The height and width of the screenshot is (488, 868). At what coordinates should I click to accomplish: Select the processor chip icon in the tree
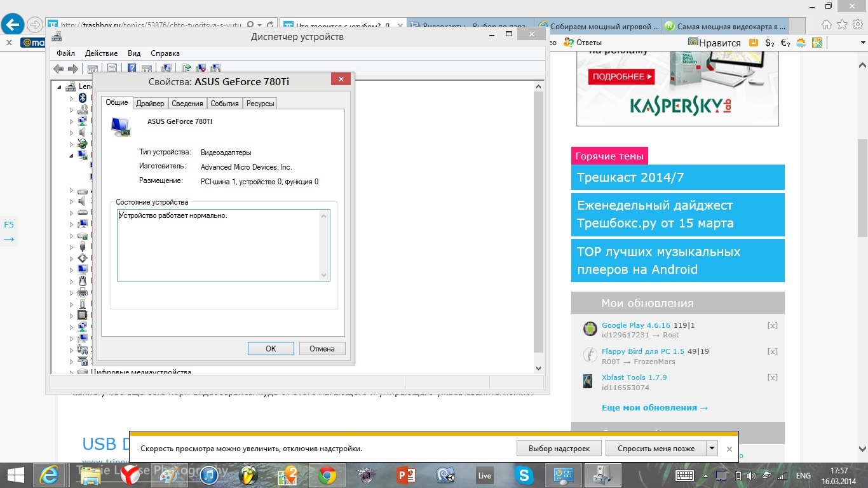(x=83, y=315)
